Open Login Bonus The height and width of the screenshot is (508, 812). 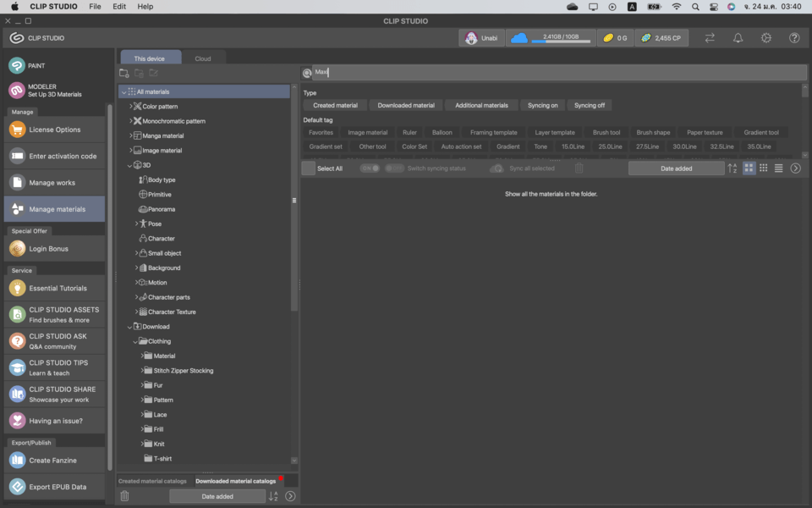click(54, 249)
